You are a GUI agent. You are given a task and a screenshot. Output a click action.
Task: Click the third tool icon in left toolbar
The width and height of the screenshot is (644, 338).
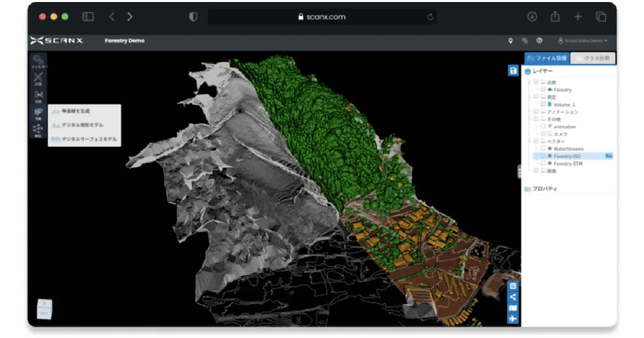click(38, 96)
